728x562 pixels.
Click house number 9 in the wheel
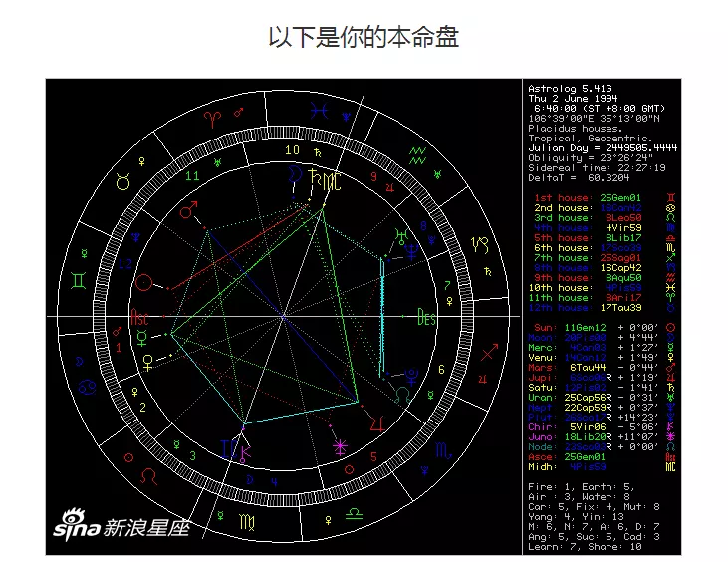[373, 176]
